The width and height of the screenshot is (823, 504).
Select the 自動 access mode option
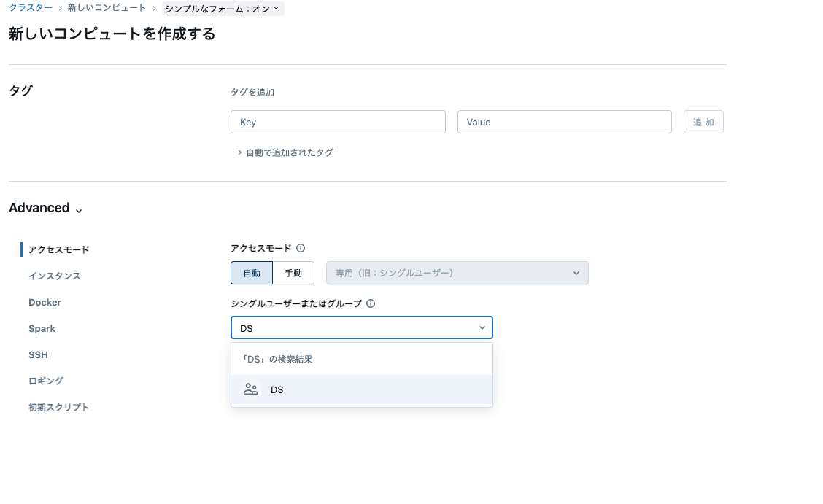252,272
